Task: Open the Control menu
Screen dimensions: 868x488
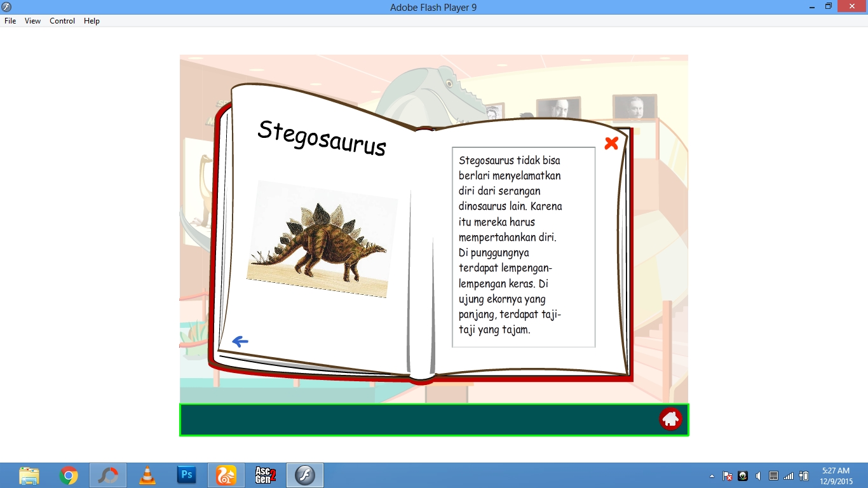Action: pyautogui.click(x=62, y=21)
